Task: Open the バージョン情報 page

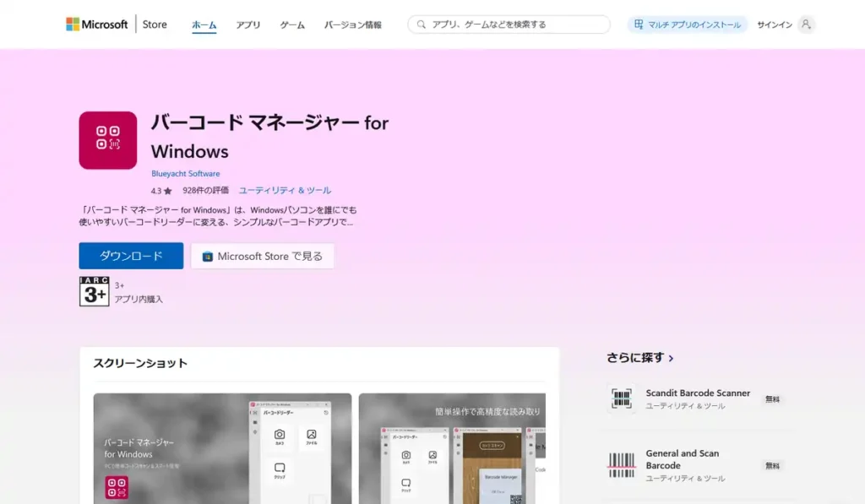Action: coord(352,24)
